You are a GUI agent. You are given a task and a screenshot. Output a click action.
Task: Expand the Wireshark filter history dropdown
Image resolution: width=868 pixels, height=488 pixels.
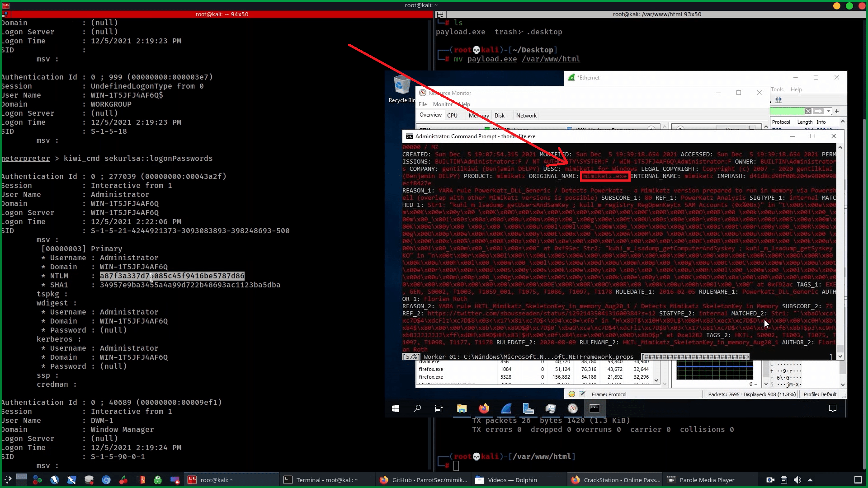point(829,111)
